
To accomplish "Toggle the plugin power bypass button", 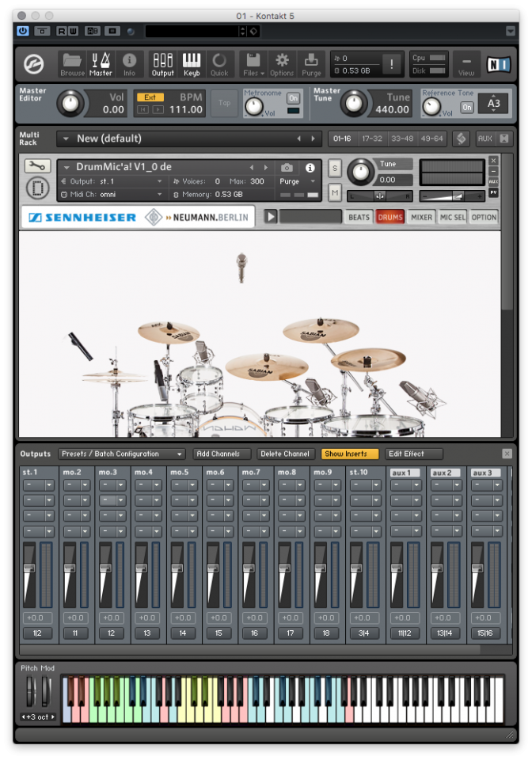I will [23, 31].
